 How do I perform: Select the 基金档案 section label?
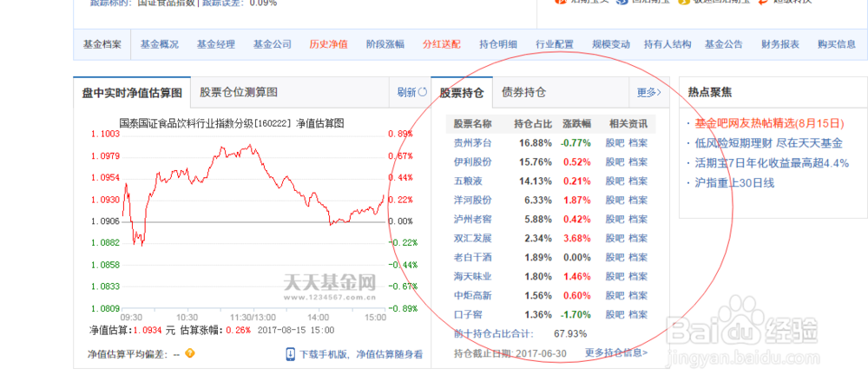pyautogui.click(x=102, y=45)
